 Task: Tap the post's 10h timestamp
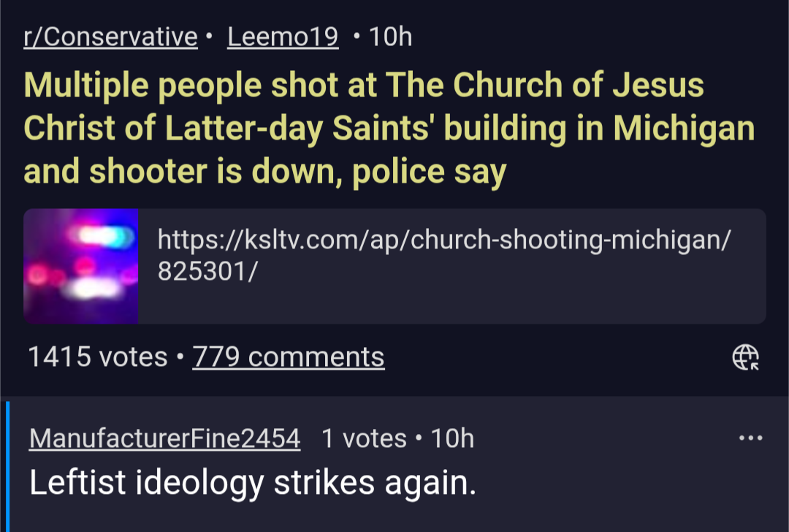(391, 37)
